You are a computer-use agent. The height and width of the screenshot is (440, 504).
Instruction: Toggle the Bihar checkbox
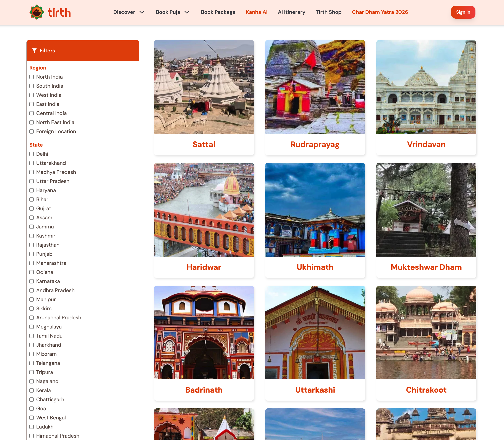tap(32, 199)
